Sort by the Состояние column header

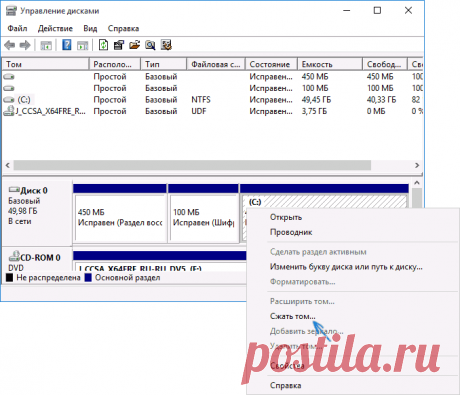[x=271, y=64]
